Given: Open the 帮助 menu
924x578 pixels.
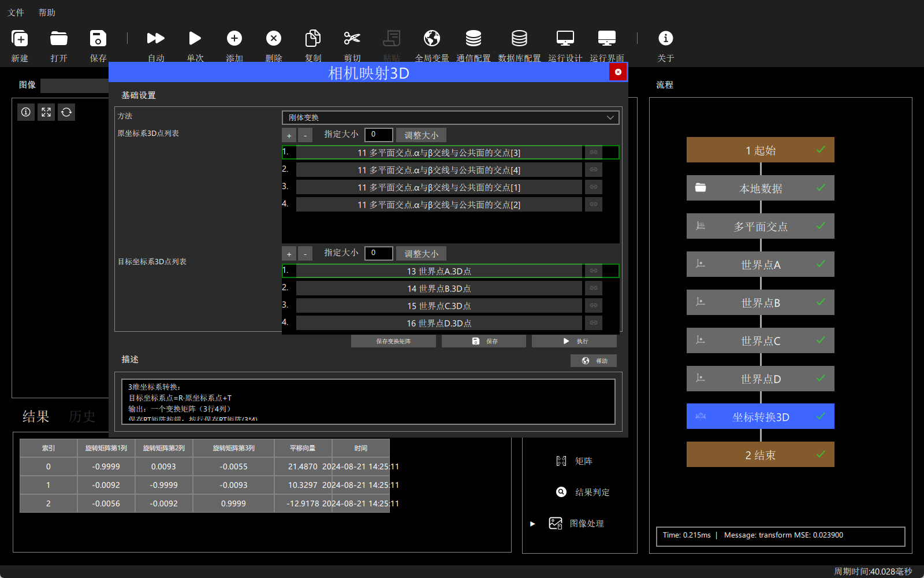Looking at the screenshot, I should tap(47, 13).
